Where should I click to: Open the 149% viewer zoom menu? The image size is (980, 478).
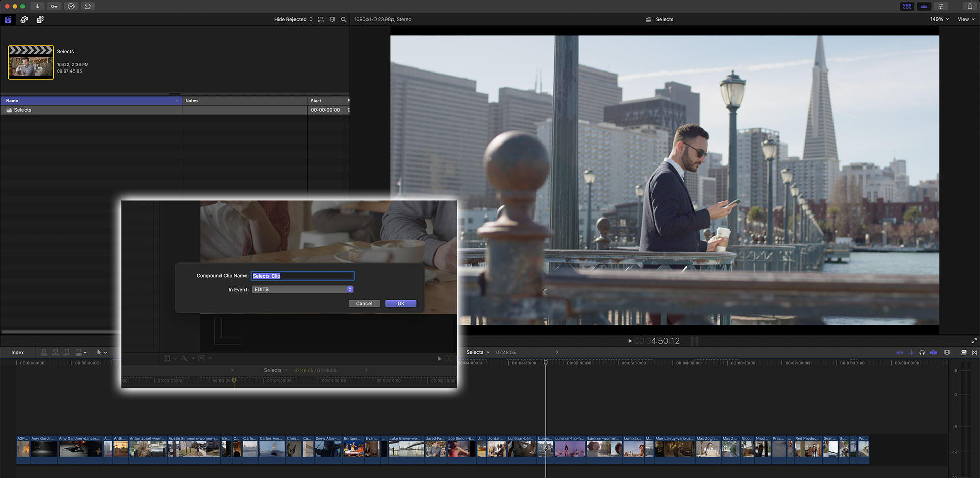[939, 19]
